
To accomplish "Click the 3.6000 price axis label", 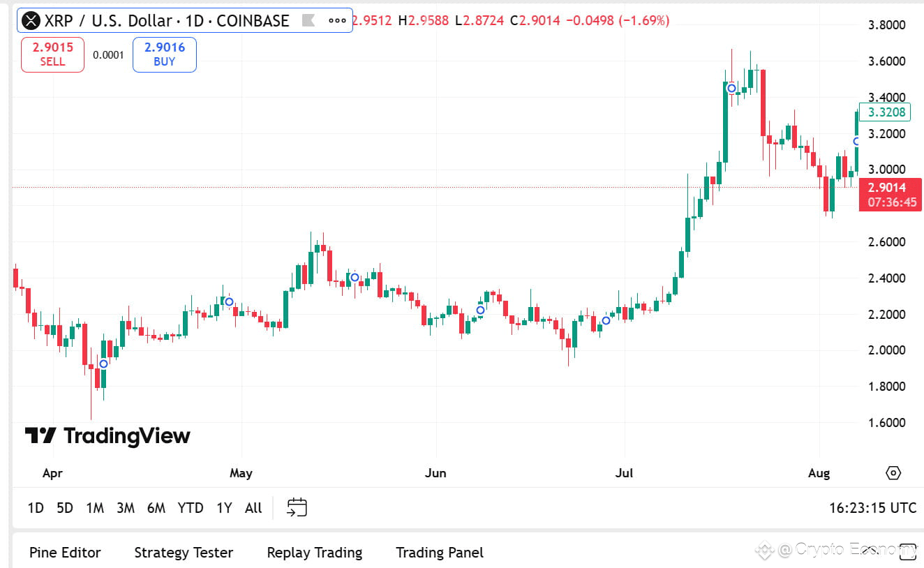I will click(x=886, y=61).
